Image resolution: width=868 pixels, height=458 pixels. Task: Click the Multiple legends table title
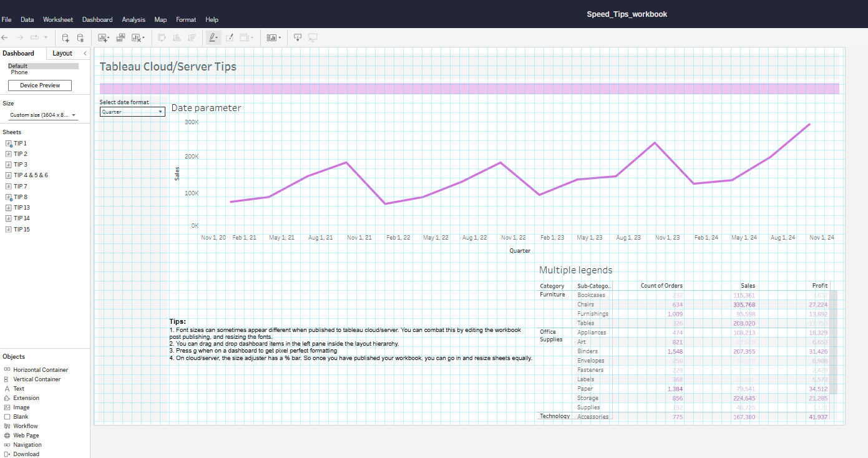[x=575, y=270]
